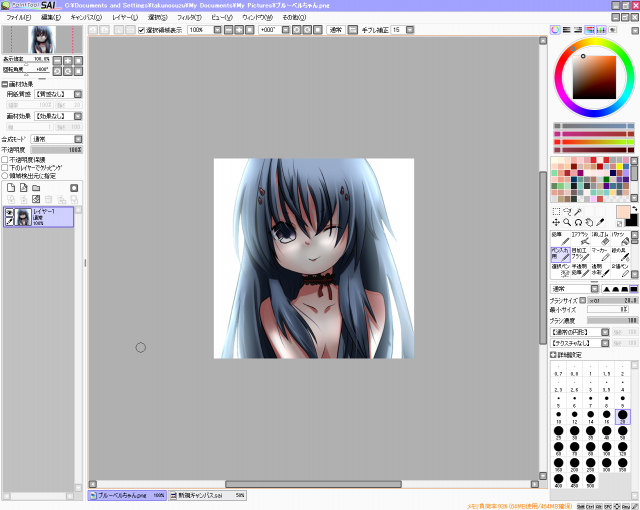This screenshot has height=510, width=640.
Task: Select the バケツ bucket fill tool
Action: tap(620, 238)
